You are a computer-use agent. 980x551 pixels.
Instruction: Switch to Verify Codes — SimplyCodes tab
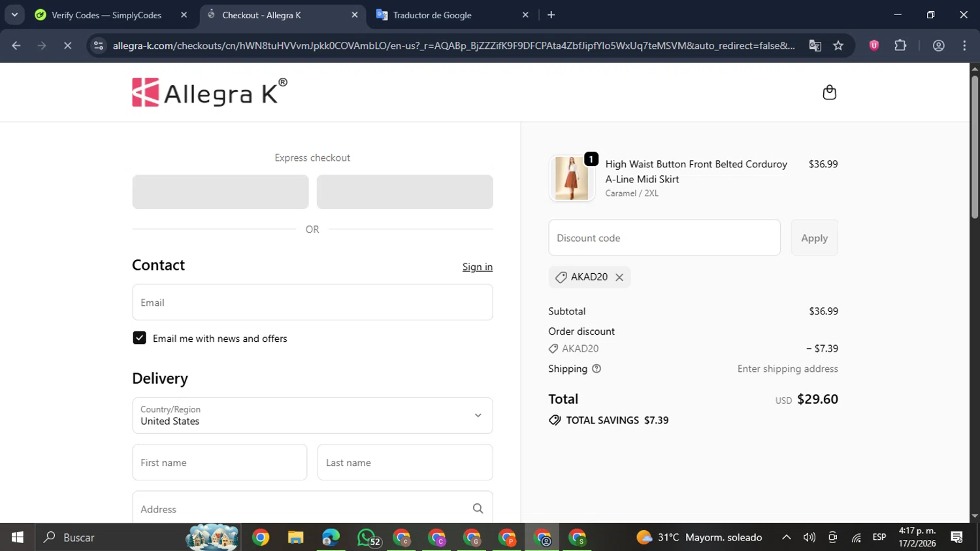[106, 15]
